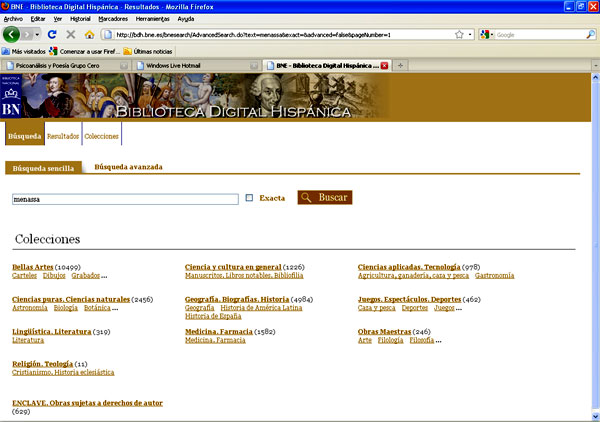Click the forward navigation arrow
The width and height of the screenshot is (600, 422).
[x=27, y=35]
